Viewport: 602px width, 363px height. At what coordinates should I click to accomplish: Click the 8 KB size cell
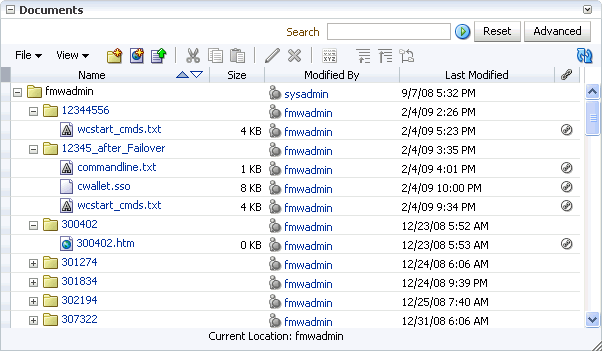click(x=251, y=188)
